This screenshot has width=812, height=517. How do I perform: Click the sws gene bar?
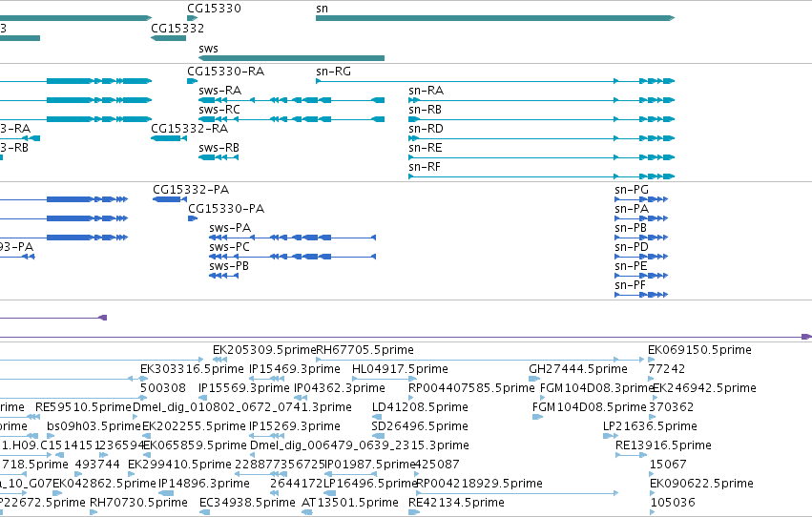(x=292, y=58)
